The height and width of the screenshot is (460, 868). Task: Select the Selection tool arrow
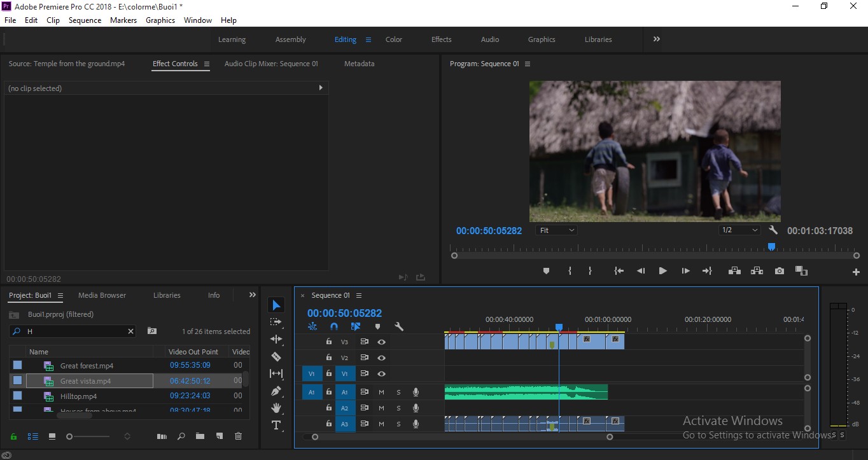click(x=276, y=305)
